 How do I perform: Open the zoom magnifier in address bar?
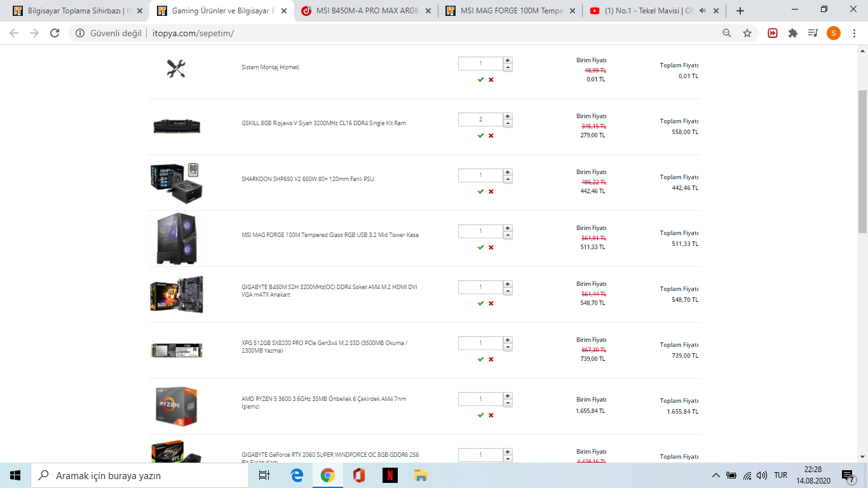coord(727,33)
